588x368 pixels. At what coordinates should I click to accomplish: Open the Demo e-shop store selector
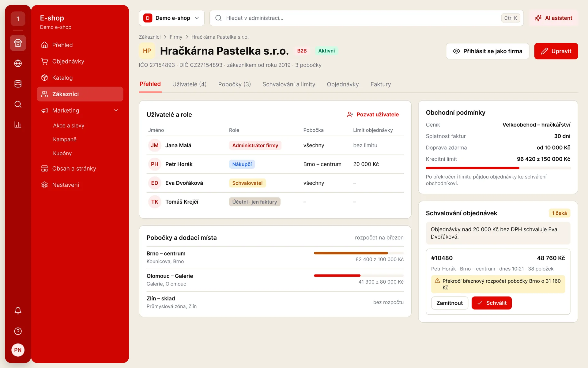171,18
